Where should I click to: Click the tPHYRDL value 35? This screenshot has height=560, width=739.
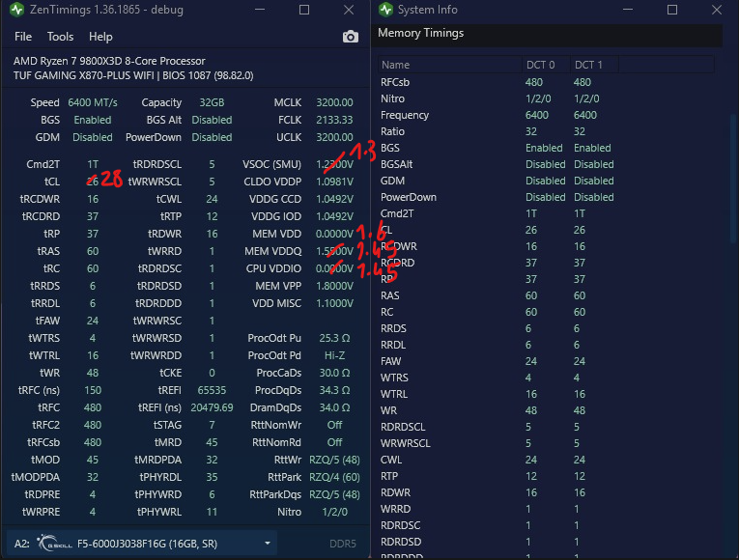click(212, 477)
